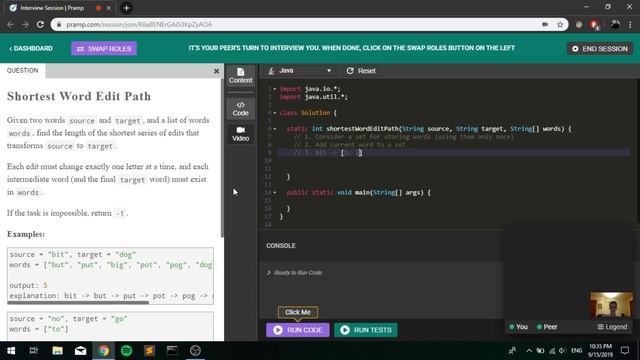Click the 'import java.util.*;' line
Image resolution: width=640 pixels, height=360 pixels.
[x=313, y=97]
